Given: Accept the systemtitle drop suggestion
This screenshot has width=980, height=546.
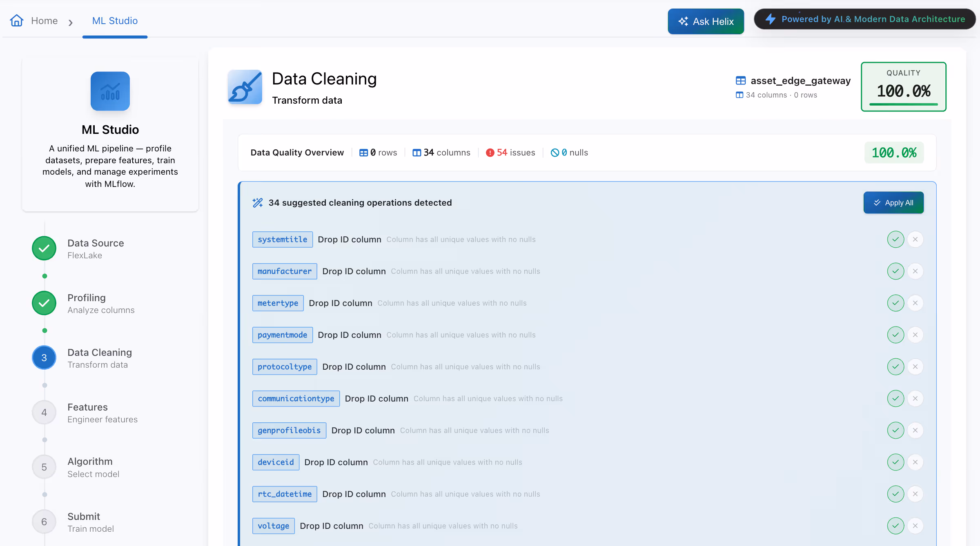Looking at the screenshot, I should pos(895,240).
